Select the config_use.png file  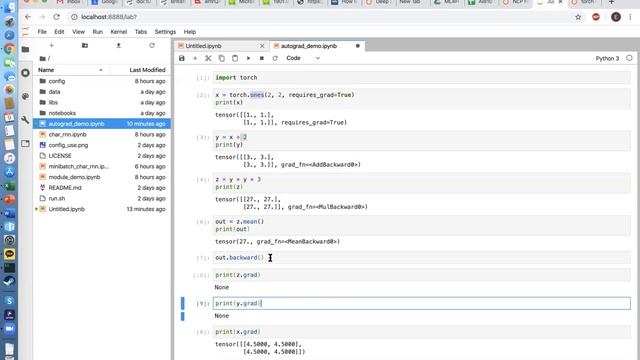102,145
